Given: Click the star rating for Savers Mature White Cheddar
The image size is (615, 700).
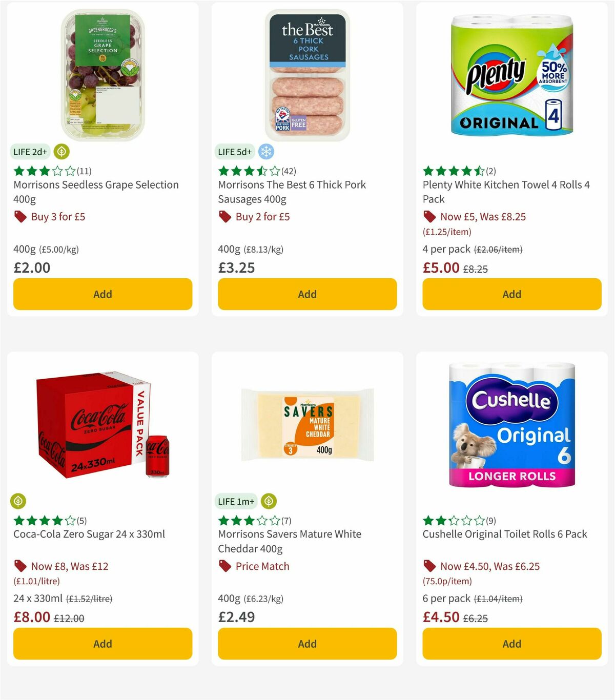Looking at the screenshot, I should (x=246, y=520).
